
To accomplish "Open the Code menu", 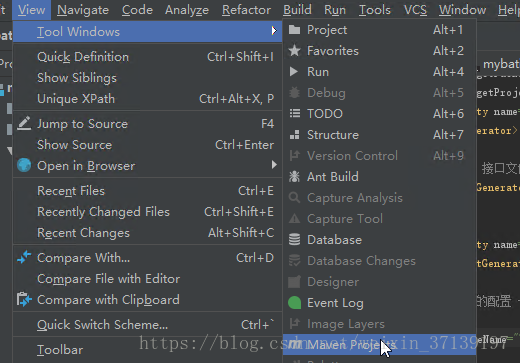I will [137, 10].
